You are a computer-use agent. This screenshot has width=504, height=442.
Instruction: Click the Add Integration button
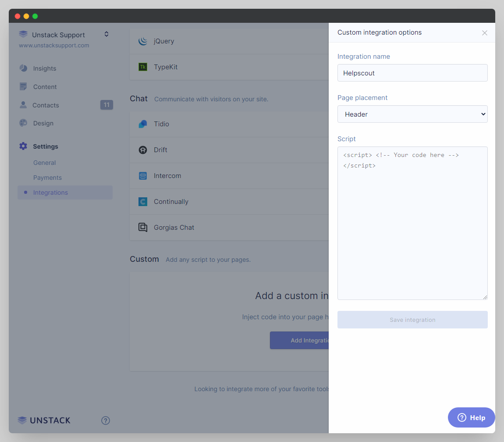click(x=299, y=340)
